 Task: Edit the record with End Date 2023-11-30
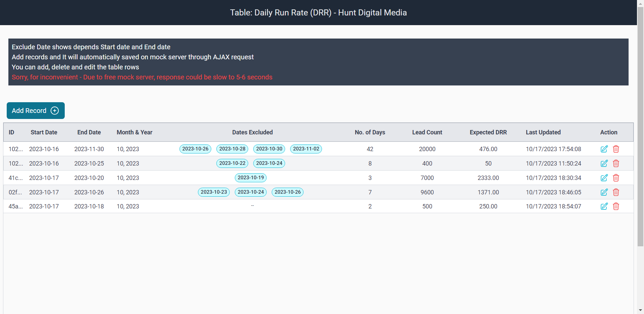pyautogui.click(x=604, y=149)
